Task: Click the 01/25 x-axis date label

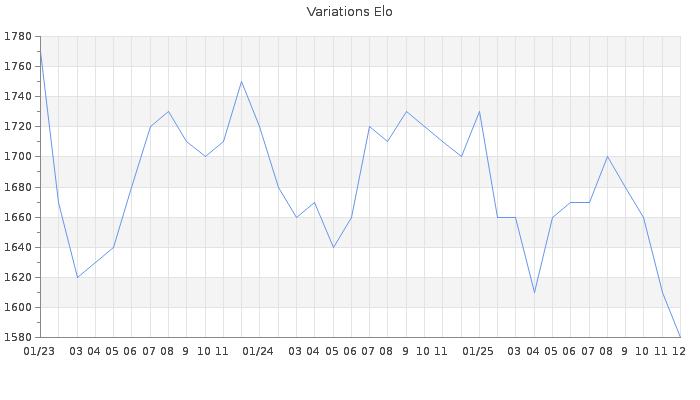Action: click(x=478, y=351)
